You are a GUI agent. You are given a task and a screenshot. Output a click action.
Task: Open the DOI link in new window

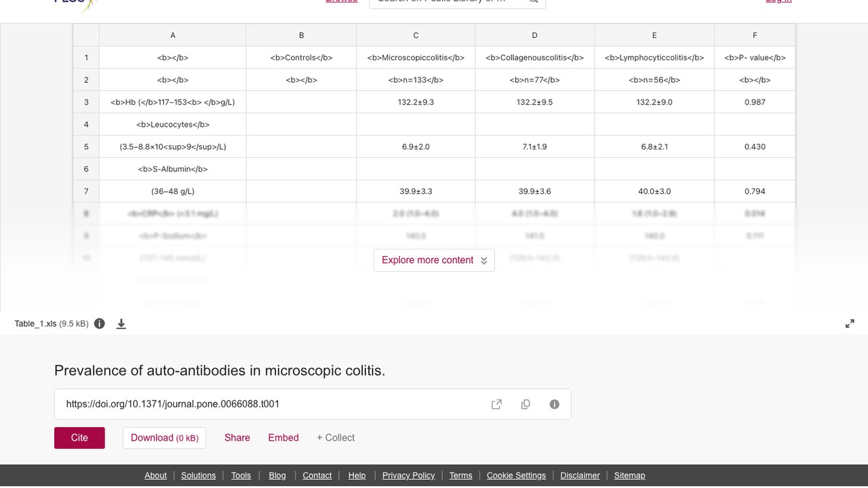[496, 404]
